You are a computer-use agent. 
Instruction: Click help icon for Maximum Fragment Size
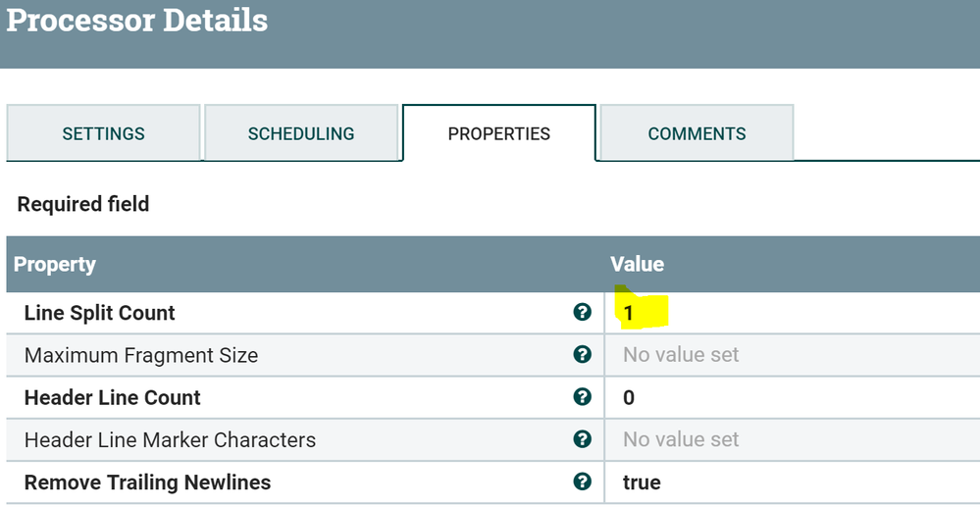click(583, 355)
